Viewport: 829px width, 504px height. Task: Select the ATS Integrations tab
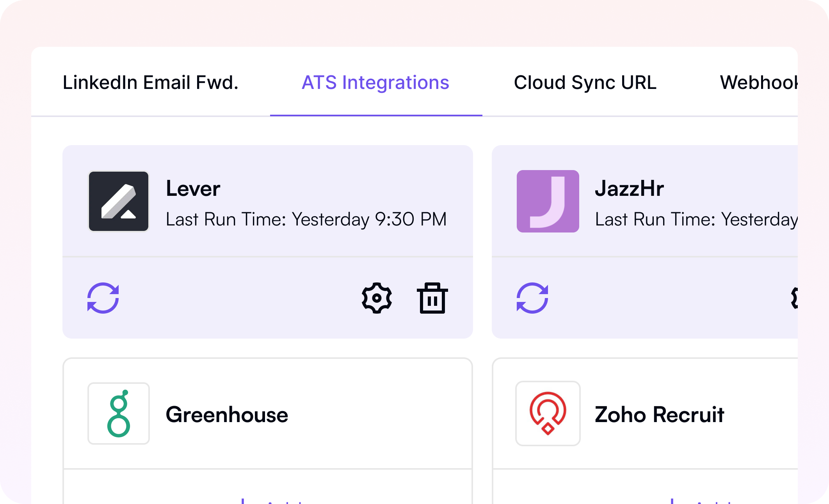[x=375, y=83]
